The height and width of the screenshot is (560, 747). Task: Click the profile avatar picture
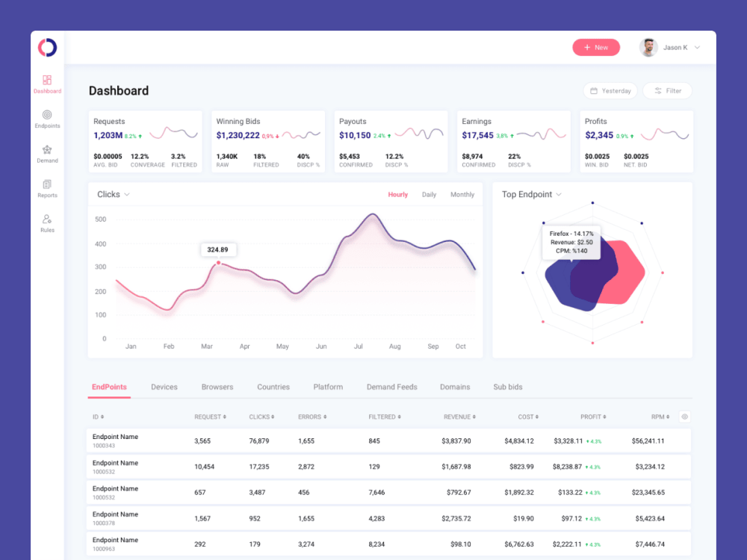(649, 47)
